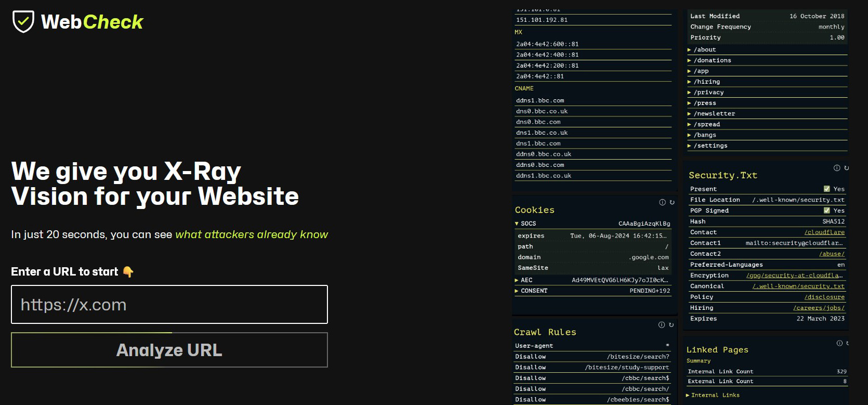Click the Contact1 mailto security address
The height and width of the screenshot is (405, 868).
794,243
